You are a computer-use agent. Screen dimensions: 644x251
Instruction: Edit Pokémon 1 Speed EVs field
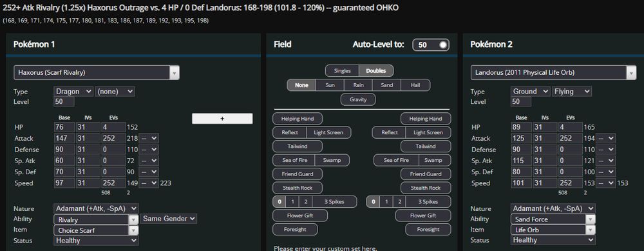(113, 183)
